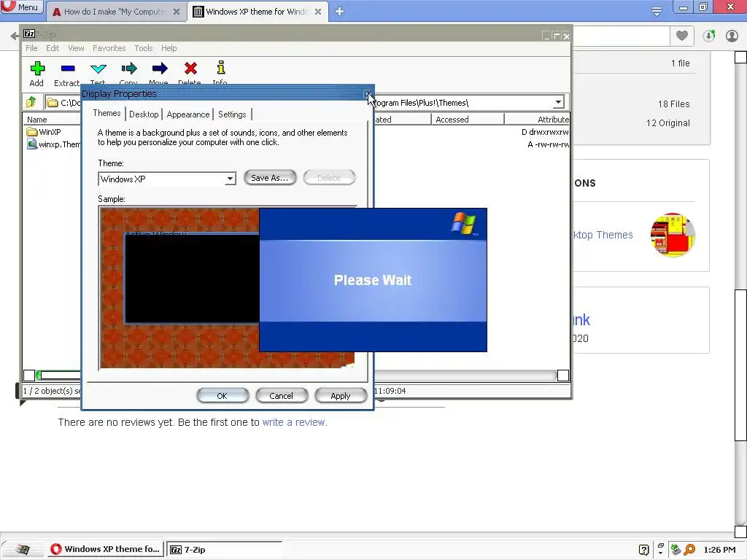Switch to the Desktop tab
This screenshot has width=747, height=560.
144,114
